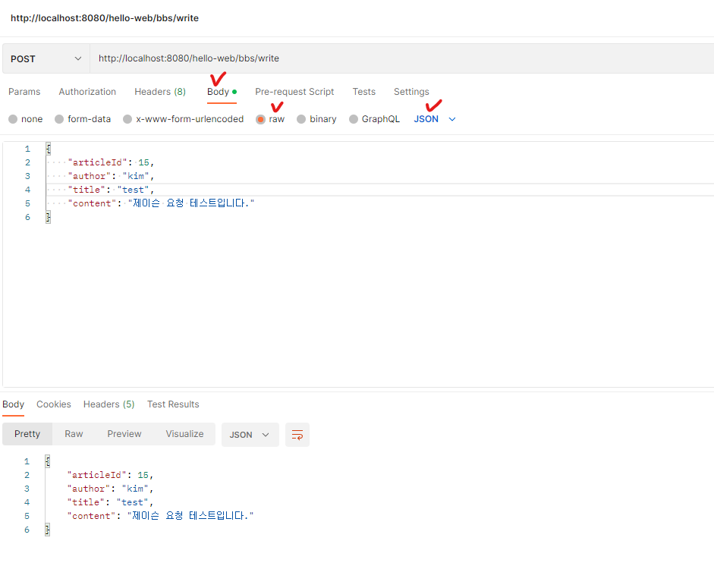Expand the request body JSON type dropdown
This screenshot has width=714, height=588.
435,119
